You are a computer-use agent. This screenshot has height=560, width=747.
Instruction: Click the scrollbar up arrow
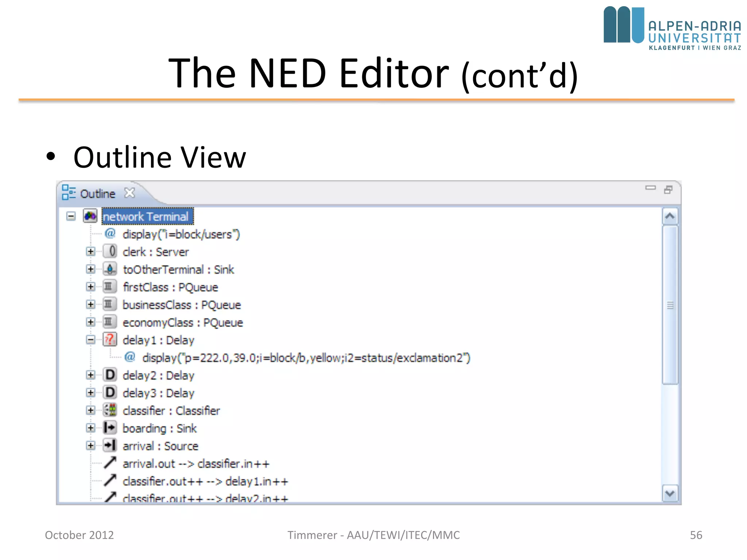click(670, 217)
